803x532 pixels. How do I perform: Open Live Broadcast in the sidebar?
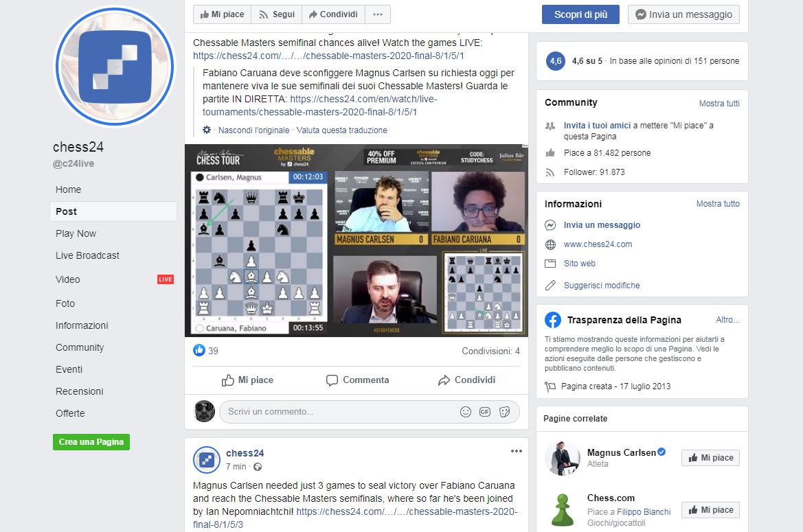[87, 255]
